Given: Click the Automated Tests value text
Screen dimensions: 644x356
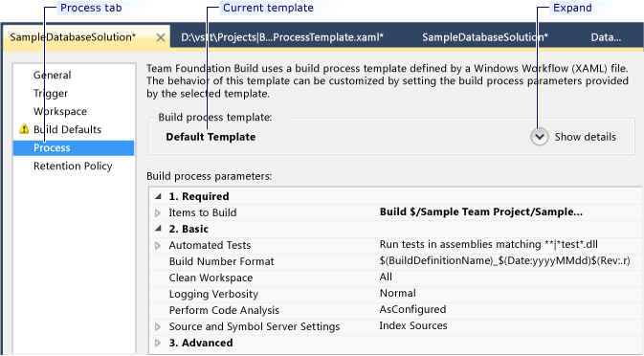Looking at the screenshot, I should coord(489,245).
